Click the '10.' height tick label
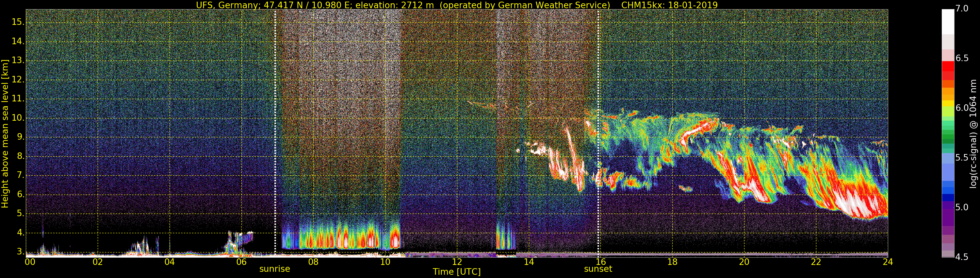 18,118
